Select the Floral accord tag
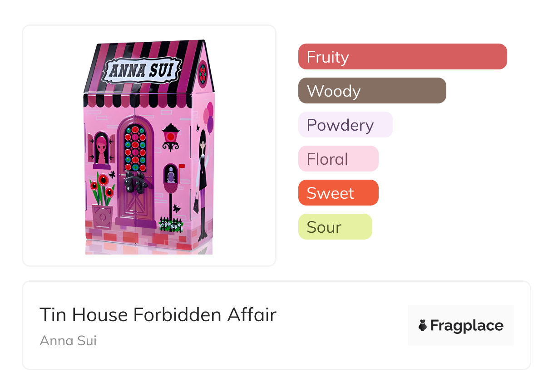 (x=338, y=159)
